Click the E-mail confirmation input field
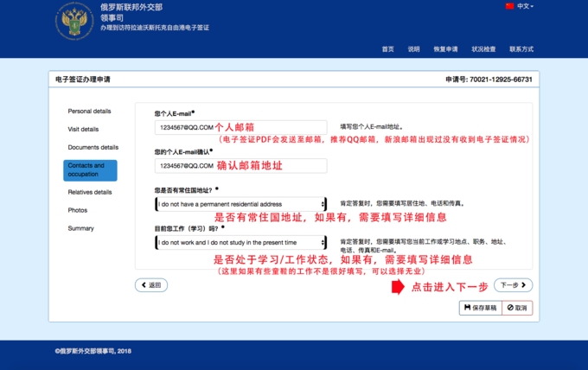Viewport: 588px width, 370px height. 240,165
